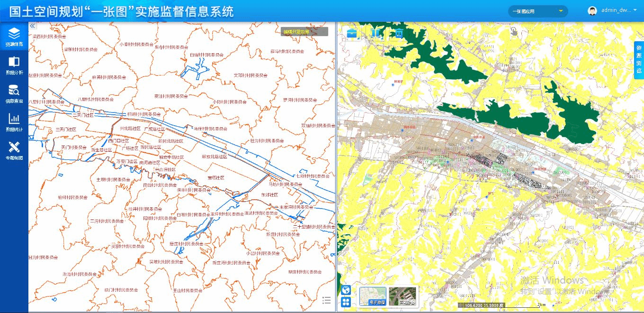The image size is (644, 313).
Task: Switch basemap to satellite imagery thumbnail
Action: tap(402, 296)
